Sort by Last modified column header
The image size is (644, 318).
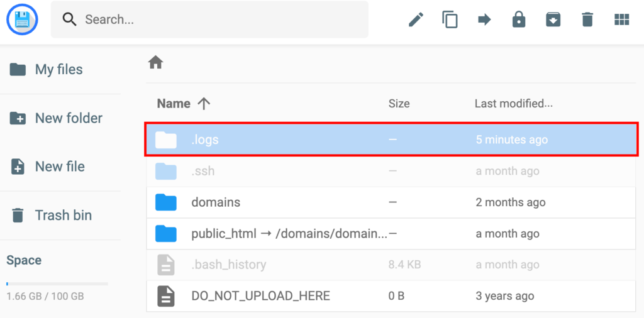pos(513,104)
